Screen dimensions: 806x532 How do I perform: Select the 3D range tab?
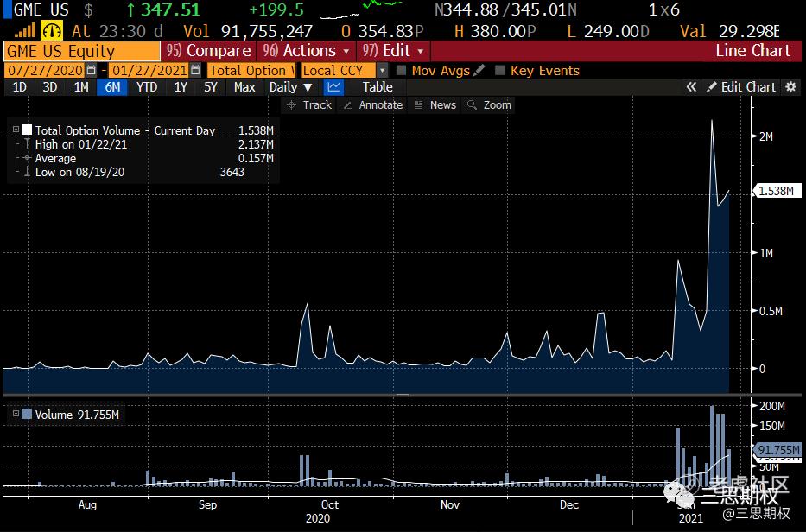click(x=50, y=87)
